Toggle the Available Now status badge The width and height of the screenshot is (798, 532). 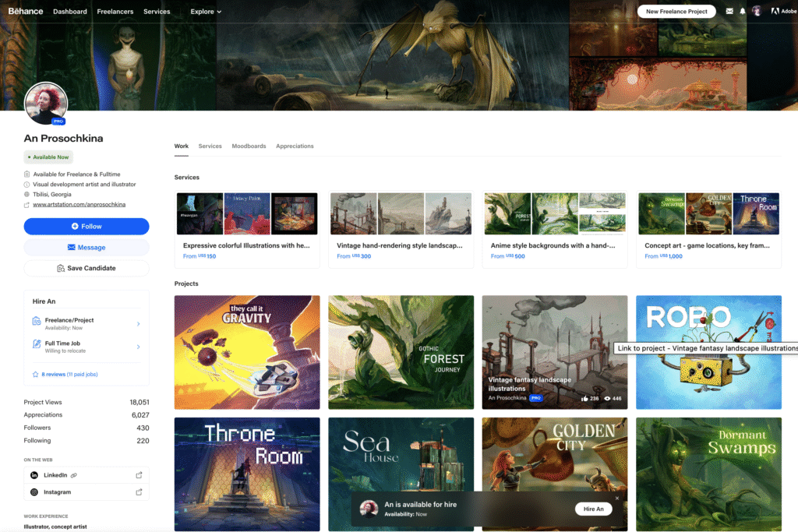[x=48, y=157]
